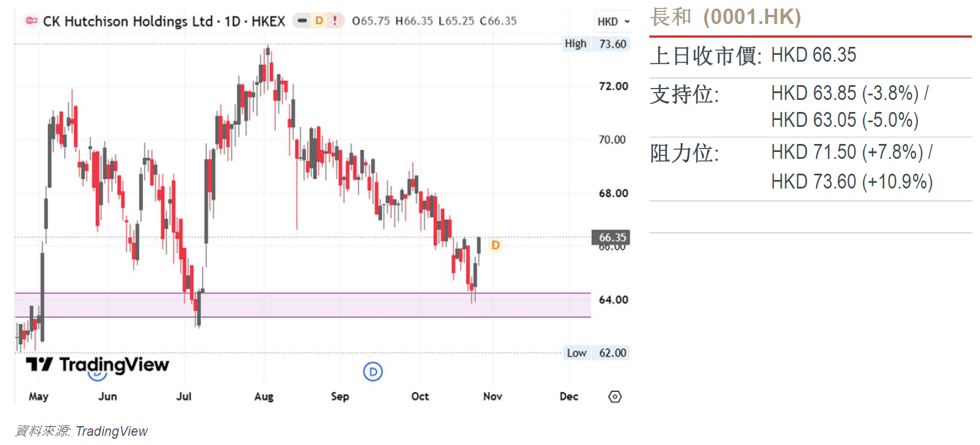Click the C66.35 close value in the header
The height and width of the screenshot is (445, 980).
[x=498, y=21]
